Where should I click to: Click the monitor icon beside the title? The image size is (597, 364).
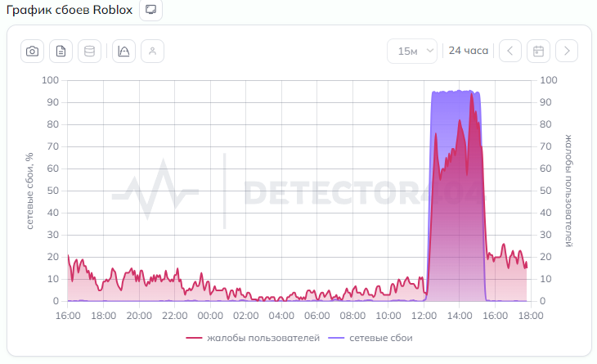(150, 10)
